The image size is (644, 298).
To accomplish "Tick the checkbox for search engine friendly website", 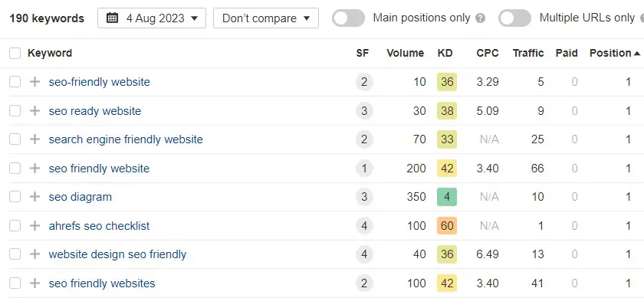I will click(x=15, y=139).
